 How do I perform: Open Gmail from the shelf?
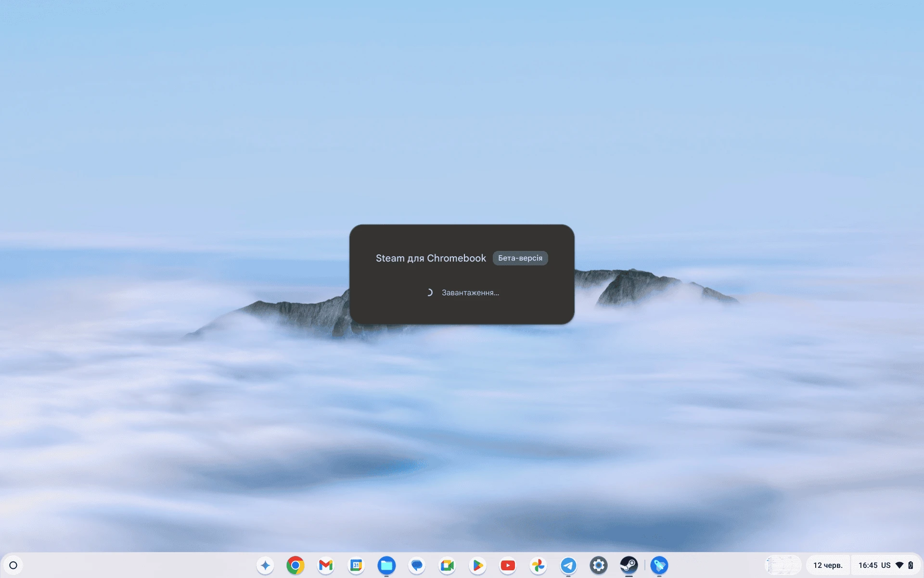coord(326,565)
